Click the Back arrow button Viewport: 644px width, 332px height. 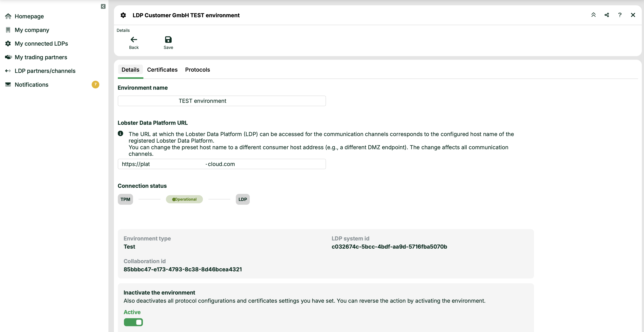pyautogui.click(x=134, y=43)
